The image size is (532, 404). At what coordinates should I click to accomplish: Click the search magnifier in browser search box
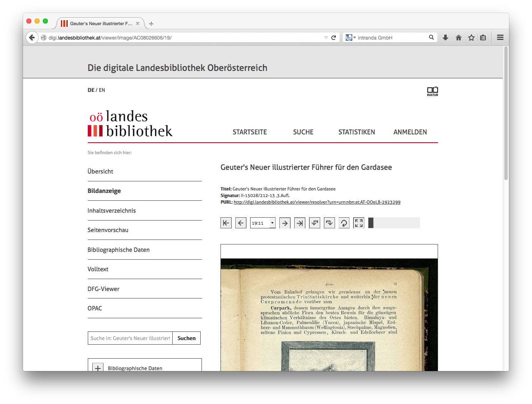(x=431, y=38)
